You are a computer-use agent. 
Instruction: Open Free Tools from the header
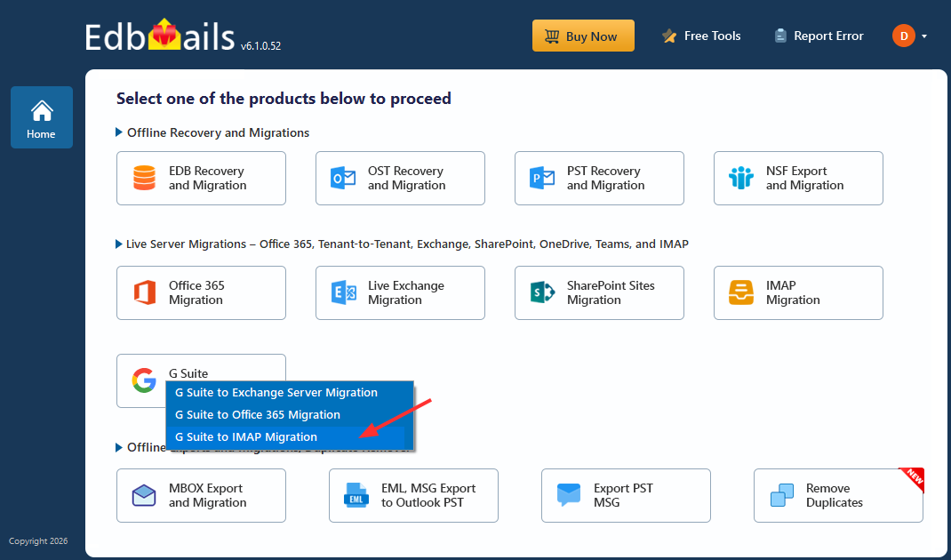tap(701, 36)
